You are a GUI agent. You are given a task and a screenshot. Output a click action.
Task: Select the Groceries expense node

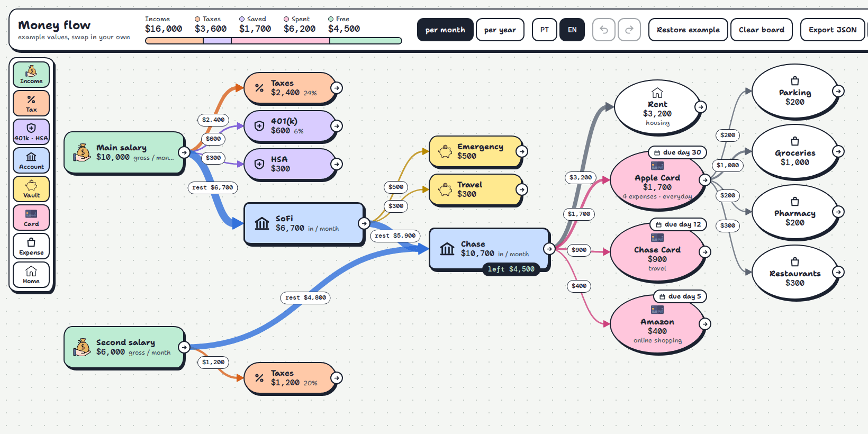tap(795, 152)
